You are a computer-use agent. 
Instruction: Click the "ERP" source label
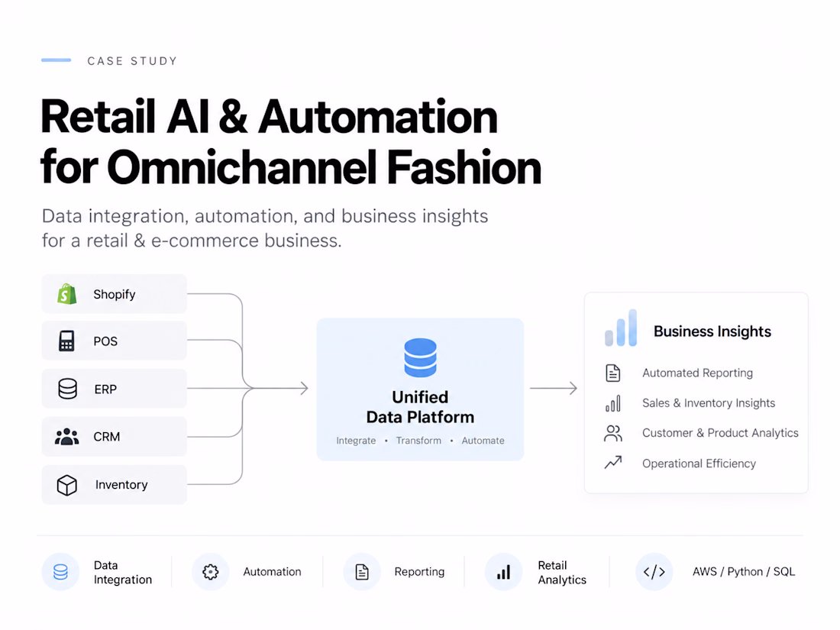coord(105,389)
